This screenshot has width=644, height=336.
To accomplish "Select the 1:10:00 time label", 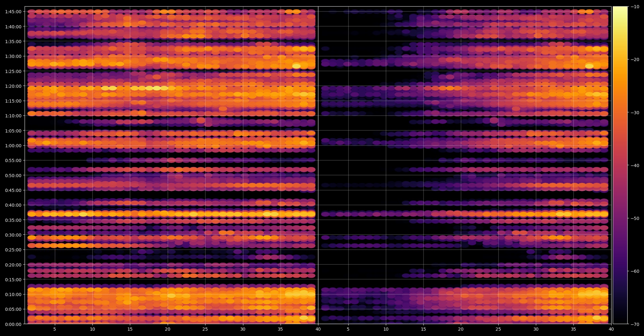I will click(13, 116).
